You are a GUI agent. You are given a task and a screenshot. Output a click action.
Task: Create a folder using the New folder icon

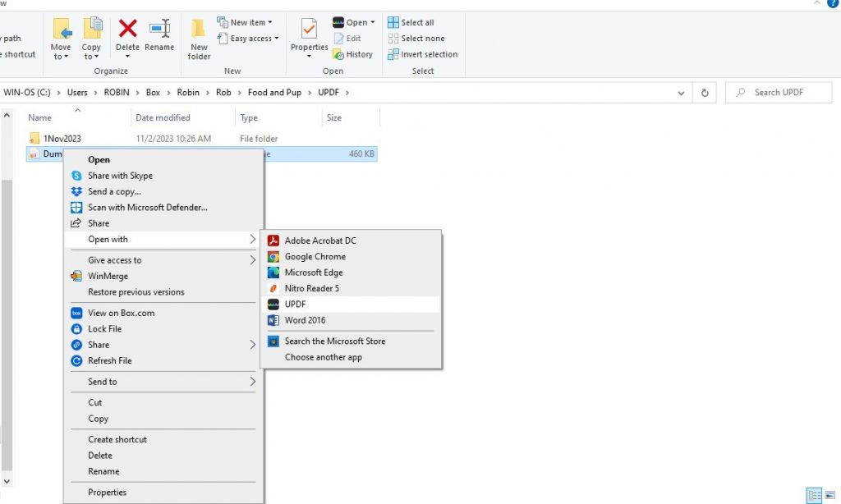[x=198, y=37]
